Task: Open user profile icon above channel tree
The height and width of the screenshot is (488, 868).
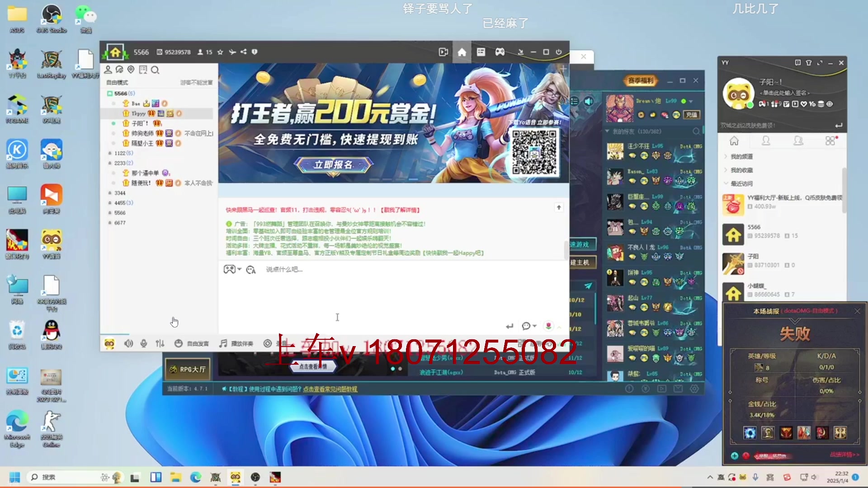Action: [108, 70]
